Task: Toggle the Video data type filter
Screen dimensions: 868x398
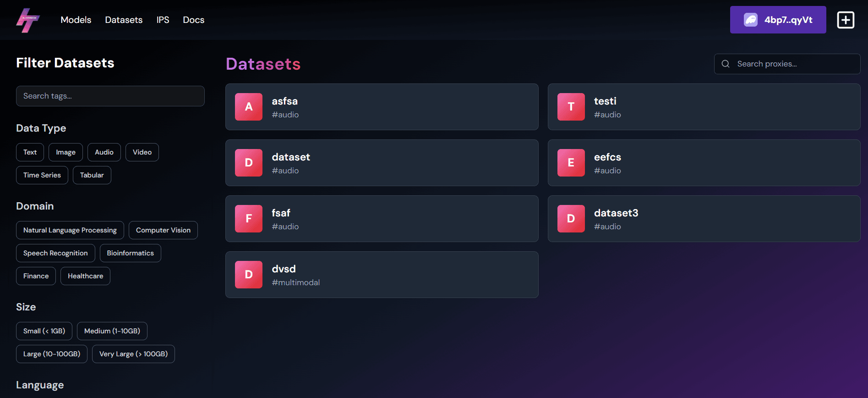Action: click(142, 152)
